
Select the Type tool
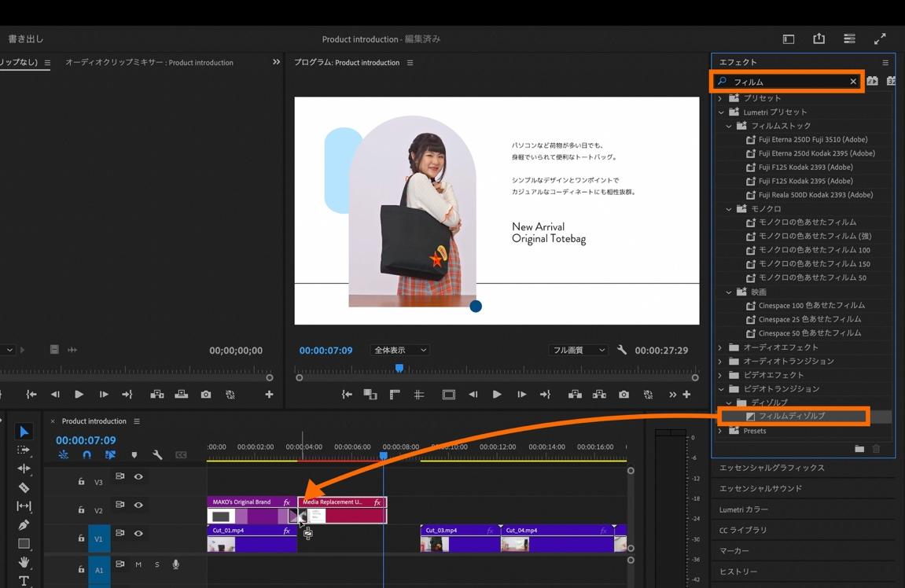pyautogui.click(x=24, y=581)
